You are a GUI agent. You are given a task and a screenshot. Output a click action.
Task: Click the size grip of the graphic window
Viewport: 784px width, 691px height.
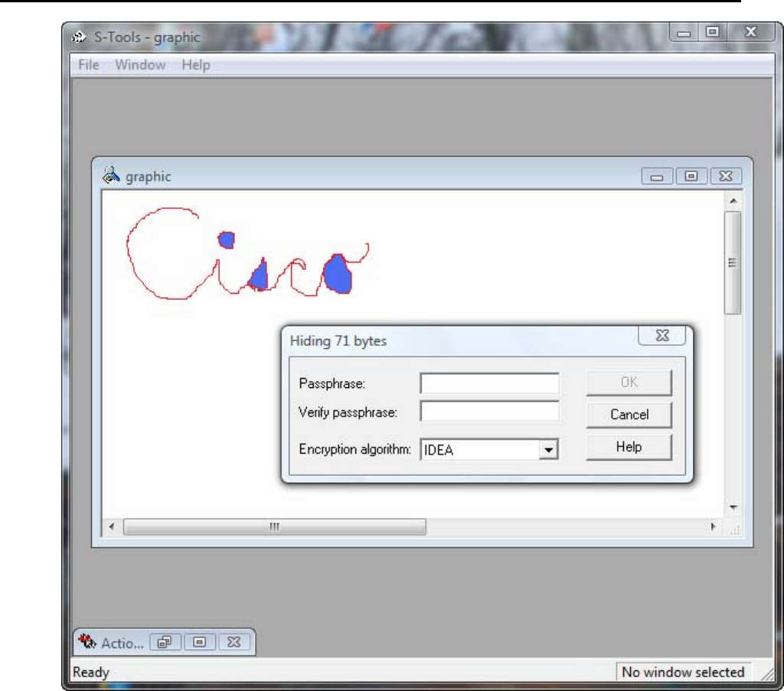[x=734, y=530]
